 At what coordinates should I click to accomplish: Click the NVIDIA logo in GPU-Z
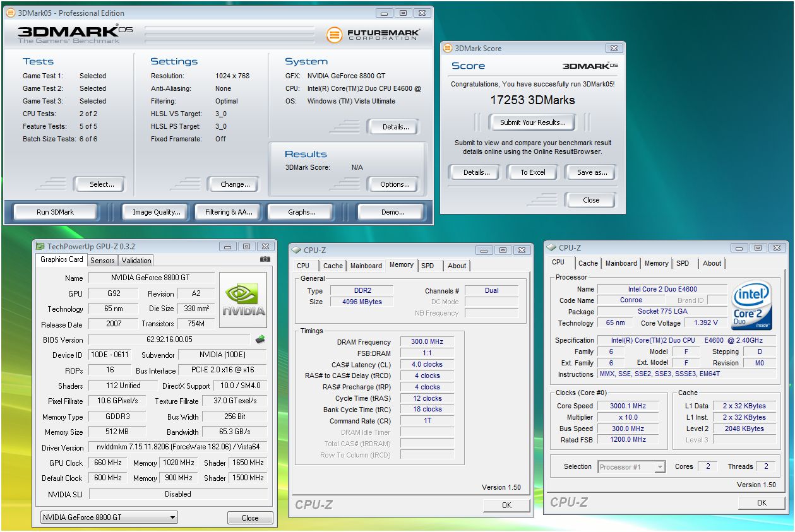[x=243, y=300]
